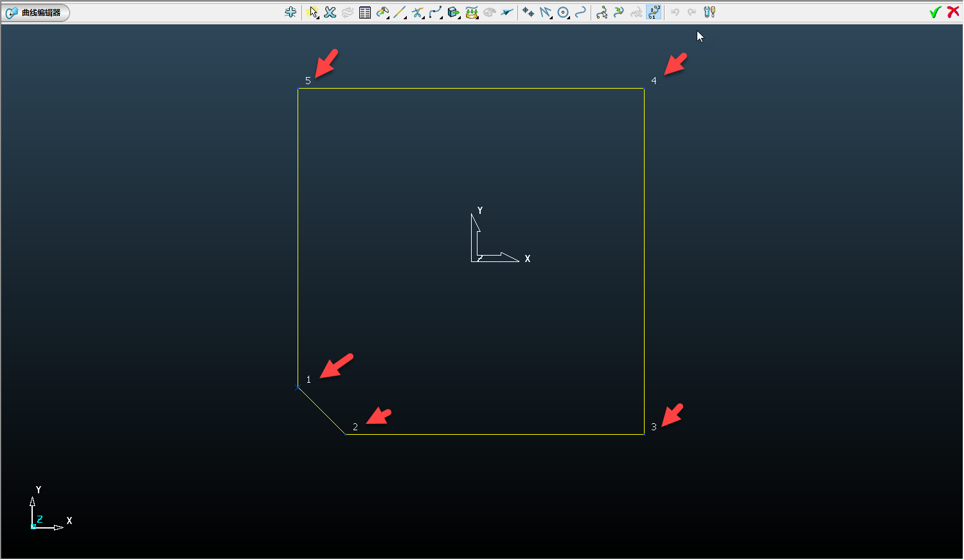Confirm edits with the green check
This screenshot has width=964, height=560.
pyautogui.click(x=936, y=12)
